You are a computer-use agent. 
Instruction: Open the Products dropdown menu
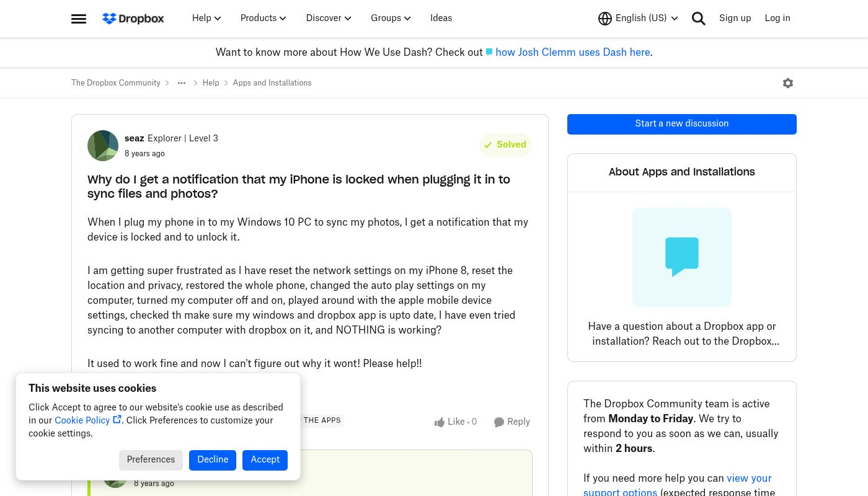pyautogui.click(x=263, y=19)
